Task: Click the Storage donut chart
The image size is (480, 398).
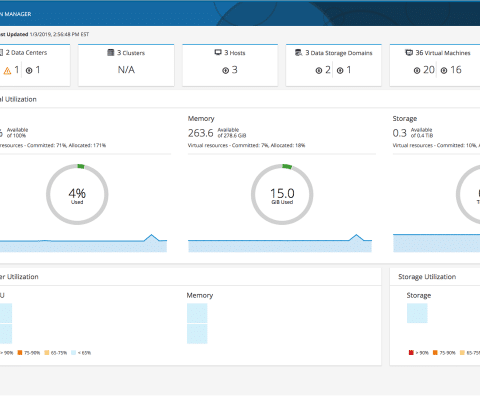Action: 468,194
